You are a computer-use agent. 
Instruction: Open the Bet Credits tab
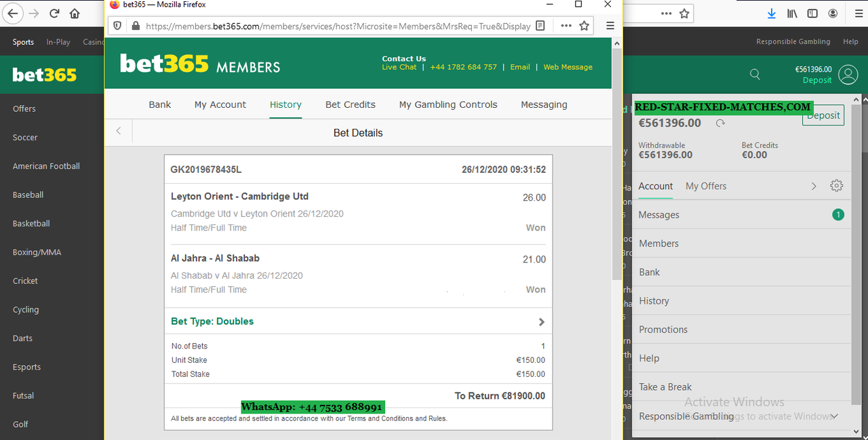click(351, 104)
